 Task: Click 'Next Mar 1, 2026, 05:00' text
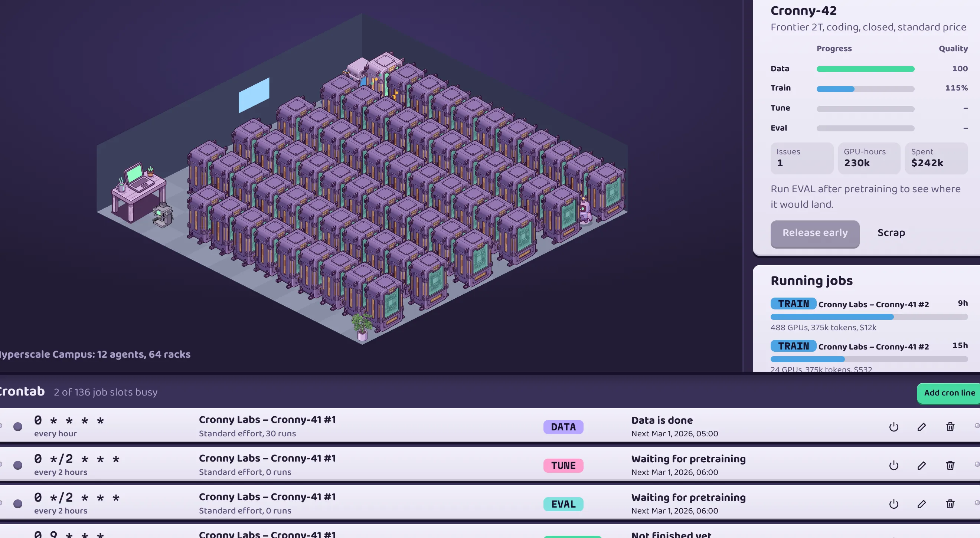(674, 434)
